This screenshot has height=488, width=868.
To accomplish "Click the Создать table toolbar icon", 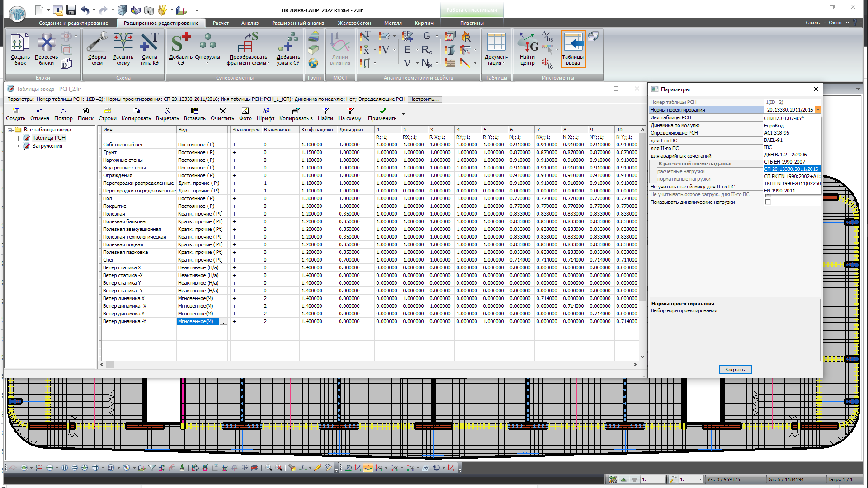I will 16,111.
